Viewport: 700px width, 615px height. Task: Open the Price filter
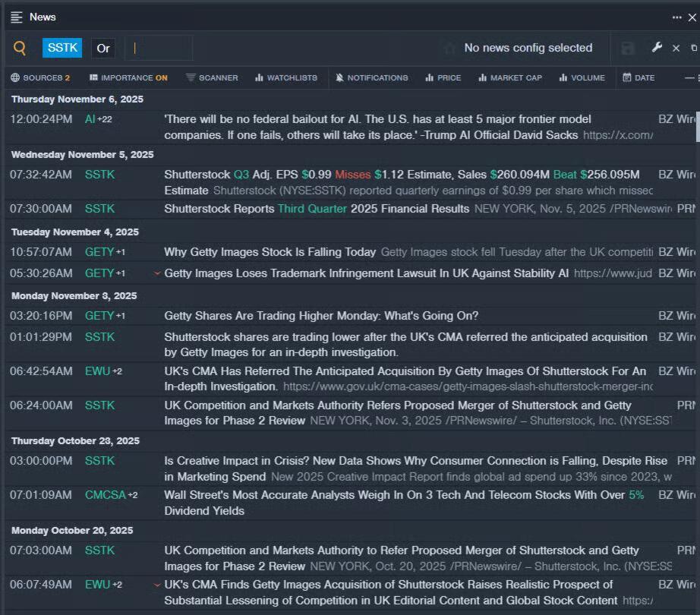[443, 77]
